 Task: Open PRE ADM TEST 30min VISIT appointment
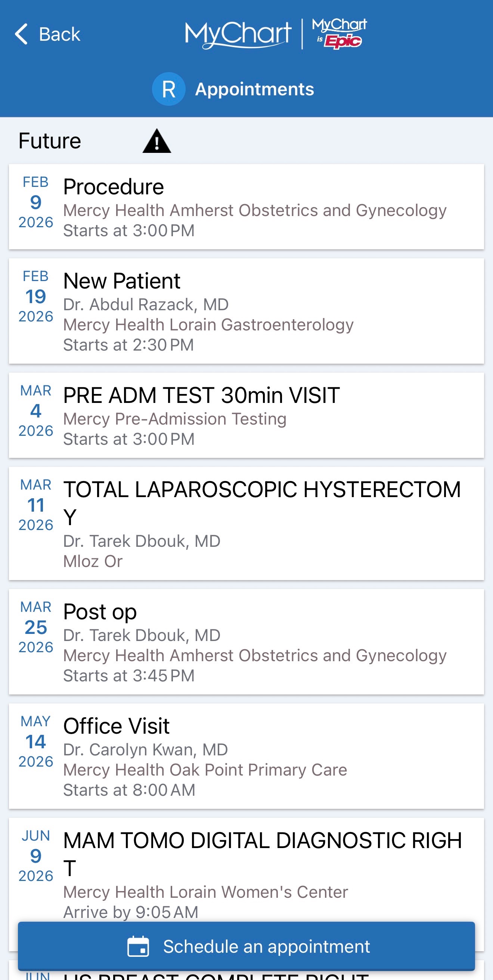246,416
